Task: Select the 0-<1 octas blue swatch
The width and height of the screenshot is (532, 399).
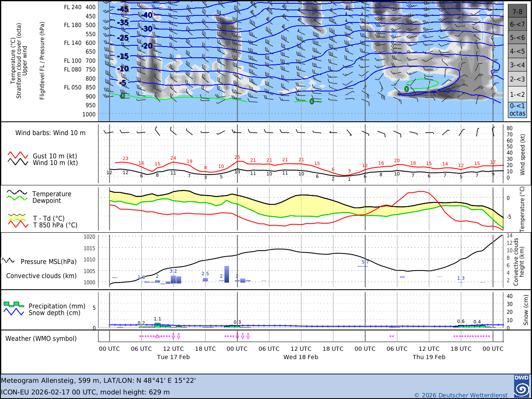Action: [517, 110]
